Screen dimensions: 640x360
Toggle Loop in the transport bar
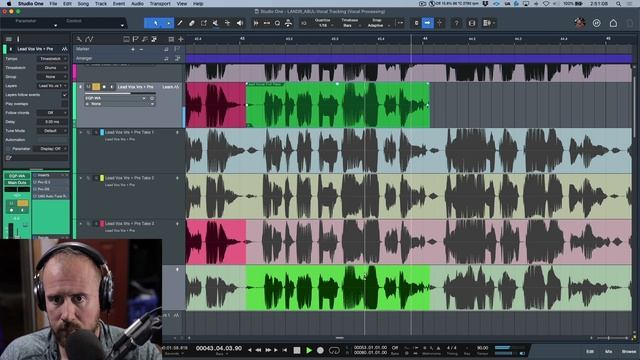334,350
